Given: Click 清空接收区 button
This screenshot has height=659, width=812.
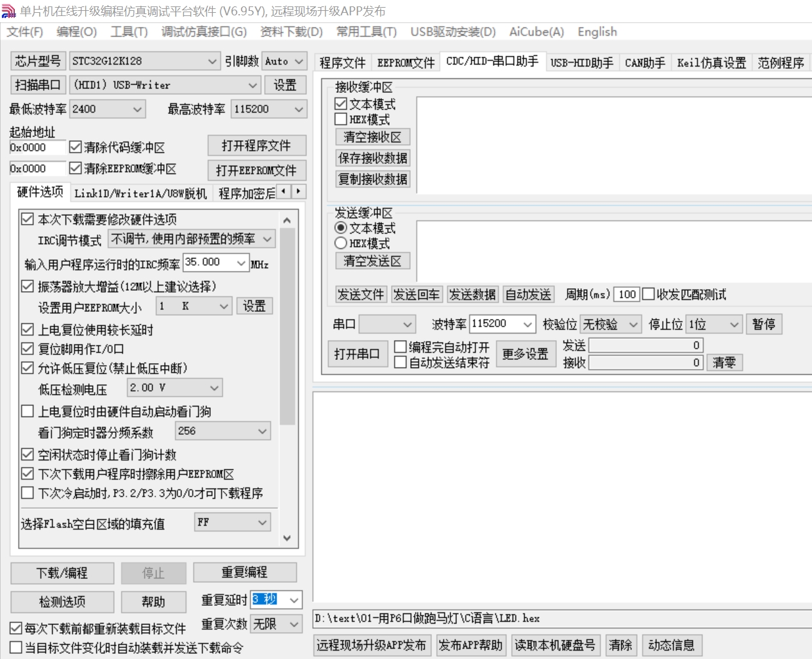Looking at the screenshot, I should click(x=372, y=137).
